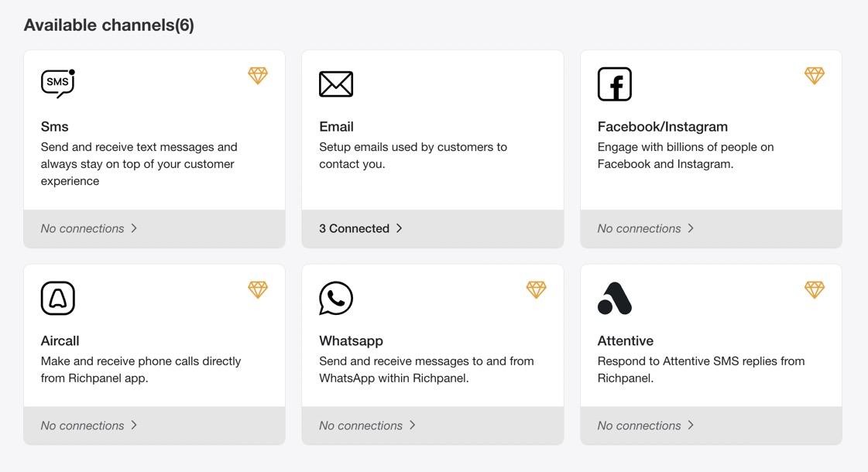
Task: Select the Email channel title
Action: [x=336, y=127]
